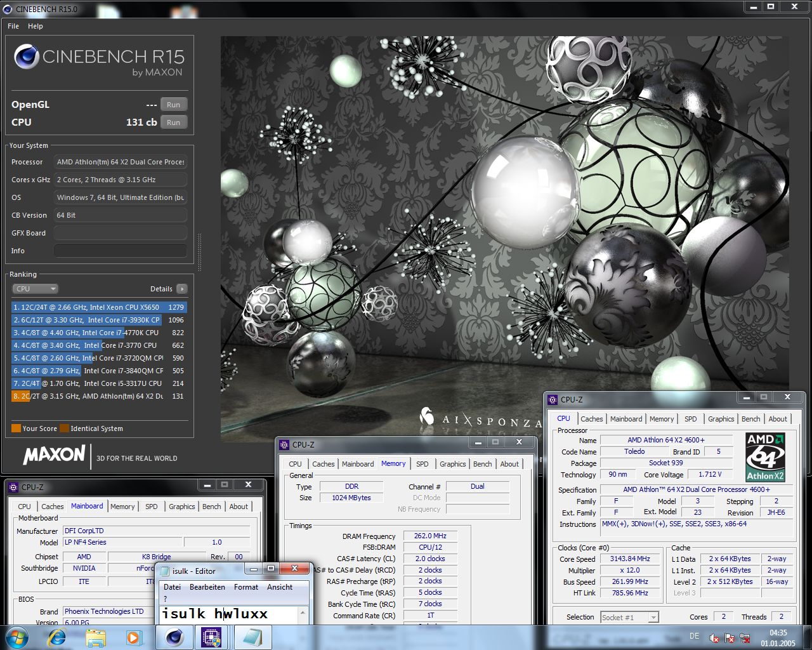This screenshot has width=812, height=650.
Task: Open the ranking CPU dropdown
Action: pos(36,289)
